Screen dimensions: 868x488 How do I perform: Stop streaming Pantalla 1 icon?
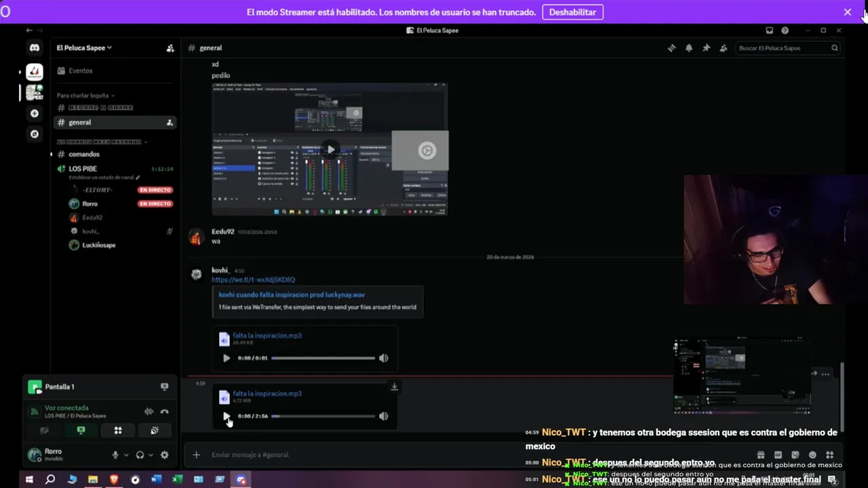[164, 386]
